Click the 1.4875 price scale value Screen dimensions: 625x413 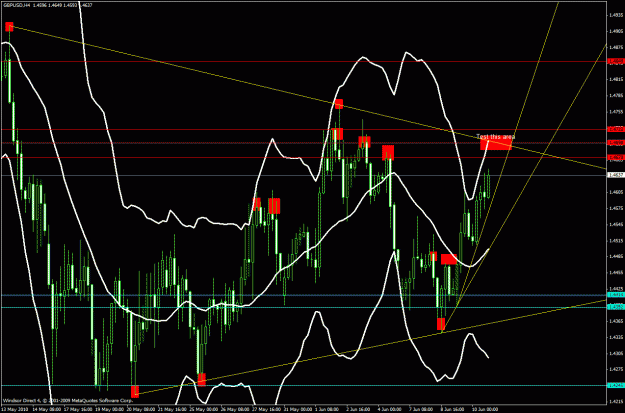click(x=616, y=47)
